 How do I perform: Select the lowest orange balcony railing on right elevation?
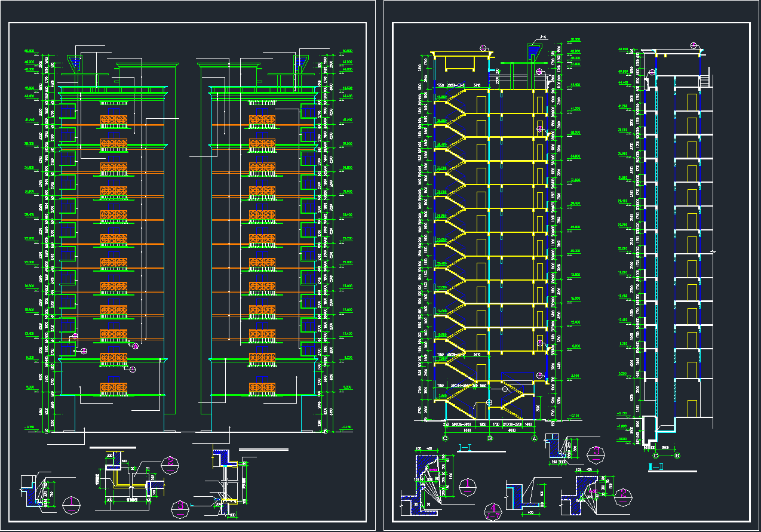click(x=263, y=387)
